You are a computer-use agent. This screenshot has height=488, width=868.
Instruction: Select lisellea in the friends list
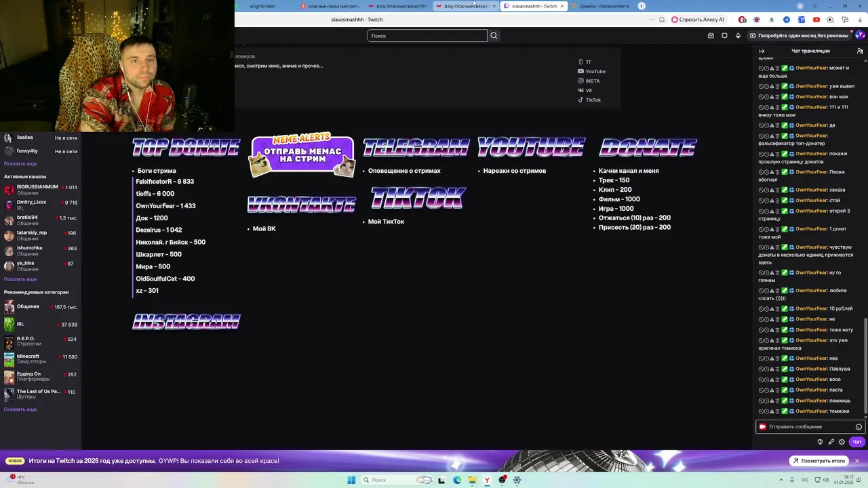click(x=41, y=138)
